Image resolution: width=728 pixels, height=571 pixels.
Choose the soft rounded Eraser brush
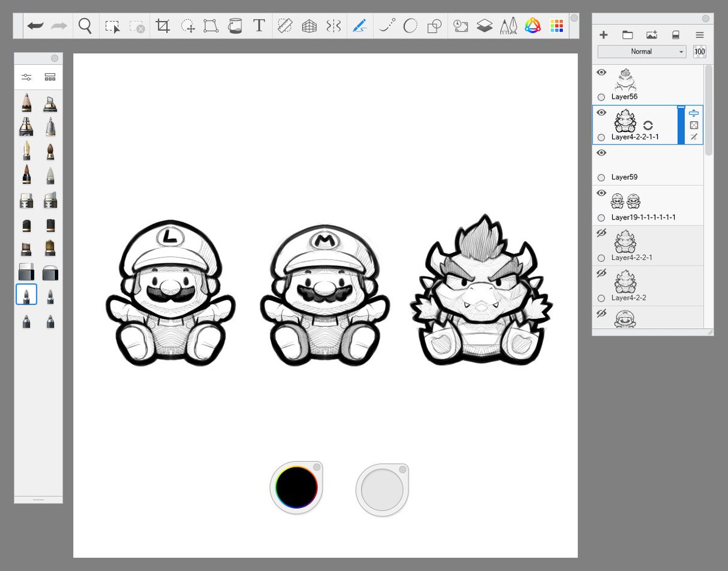[x=50, y=272]
